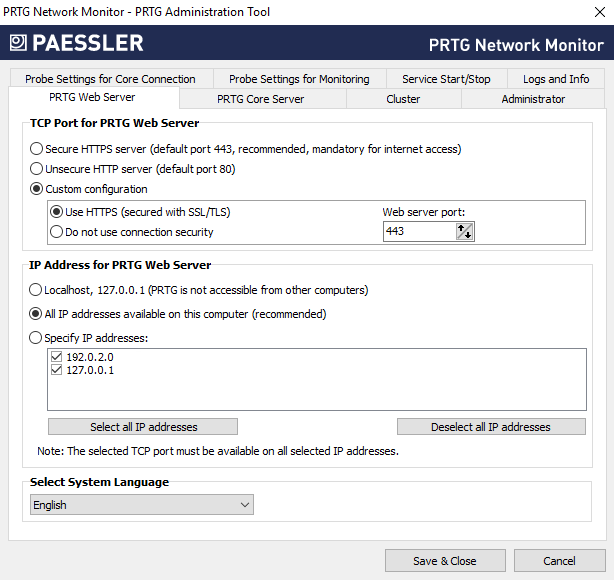Select All IP addresses available option
The image size is (614, 580).
[37, 314]
